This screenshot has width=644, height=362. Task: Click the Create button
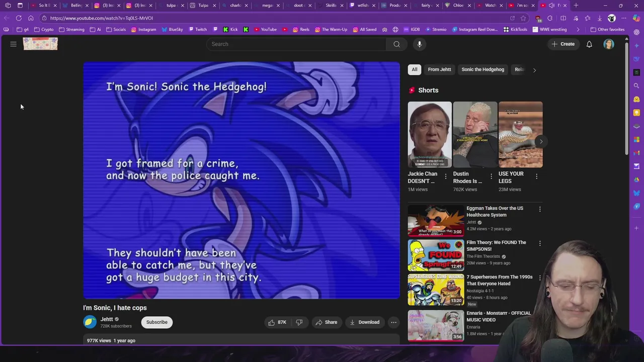563,44
